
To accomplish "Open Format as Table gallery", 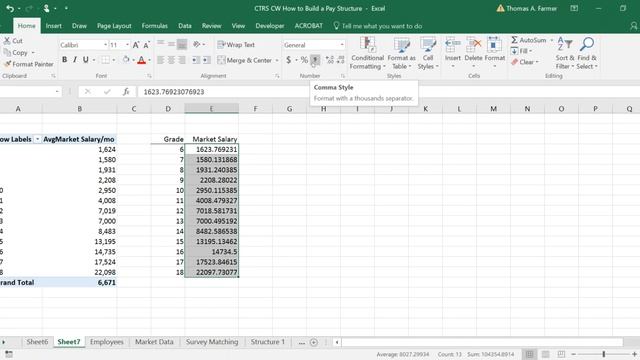I will (401, 53).
